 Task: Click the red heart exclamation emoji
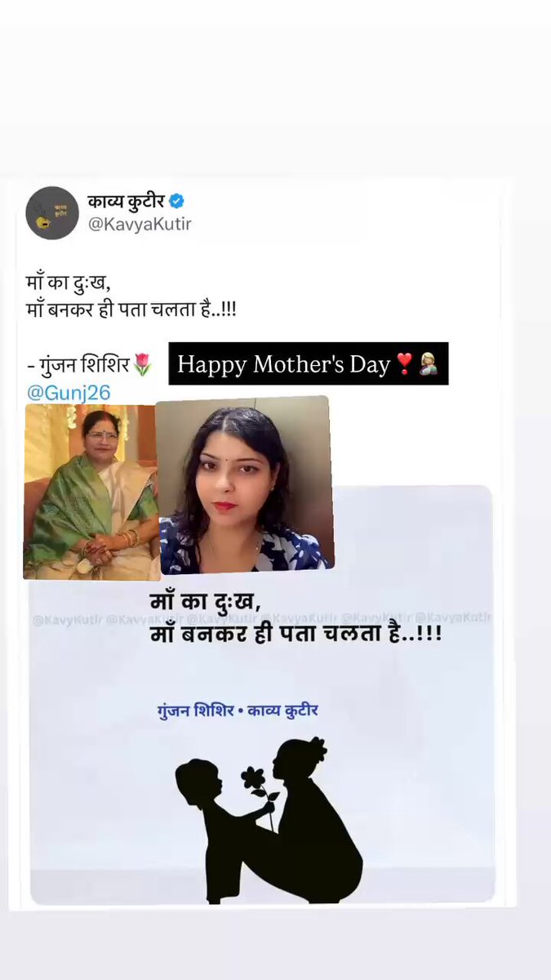click(x=404, y=364)
